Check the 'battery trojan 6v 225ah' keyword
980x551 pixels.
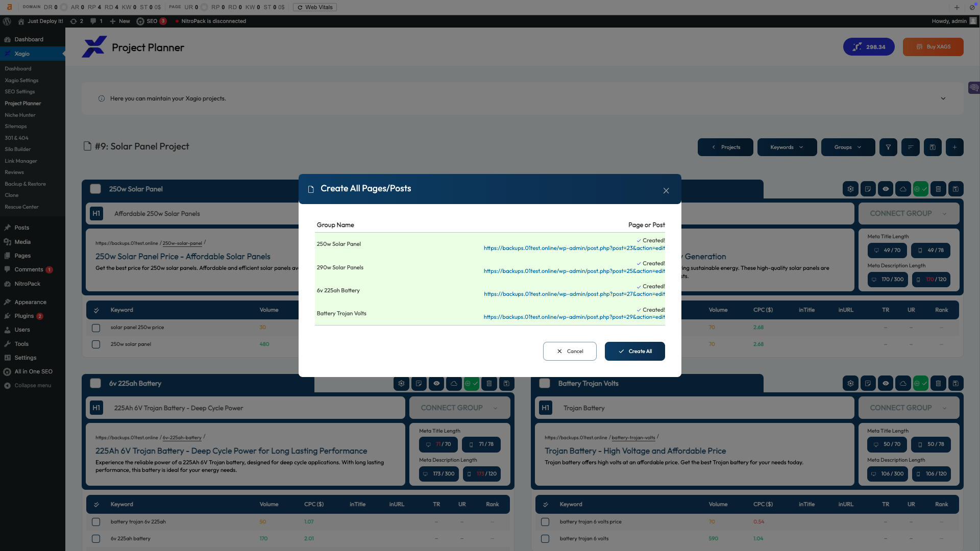(x=96, y=522)
